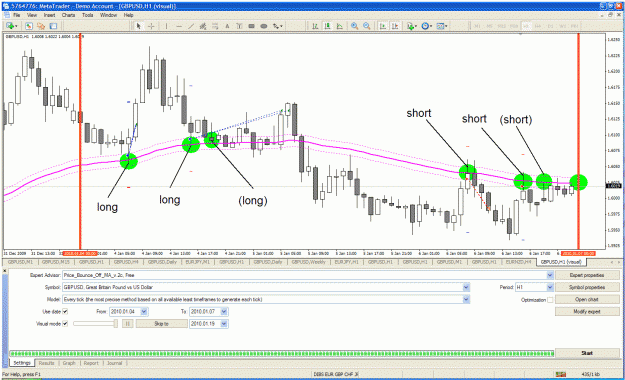Click the green testing progress bar

tap(281, 353)
